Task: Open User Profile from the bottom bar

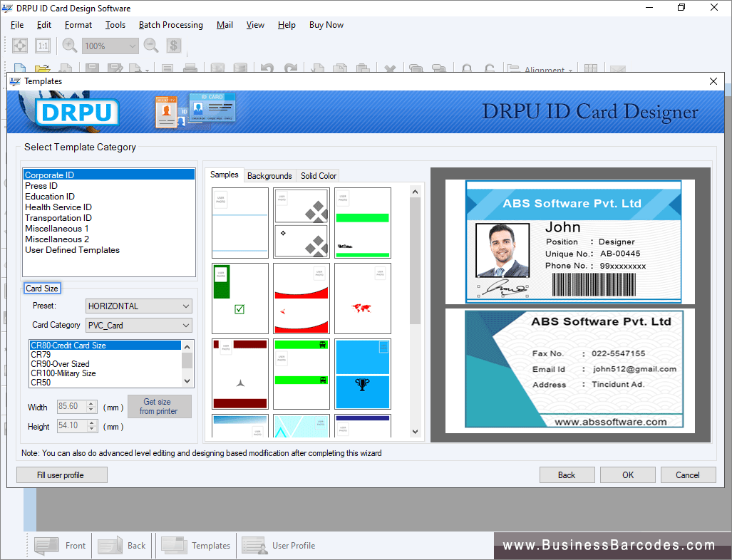Action: tap(254, 545)
